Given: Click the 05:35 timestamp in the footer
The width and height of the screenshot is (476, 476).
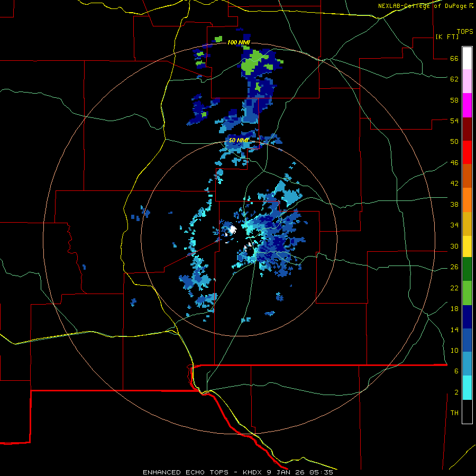Looking at the screenshot, I should pos(321,472).
